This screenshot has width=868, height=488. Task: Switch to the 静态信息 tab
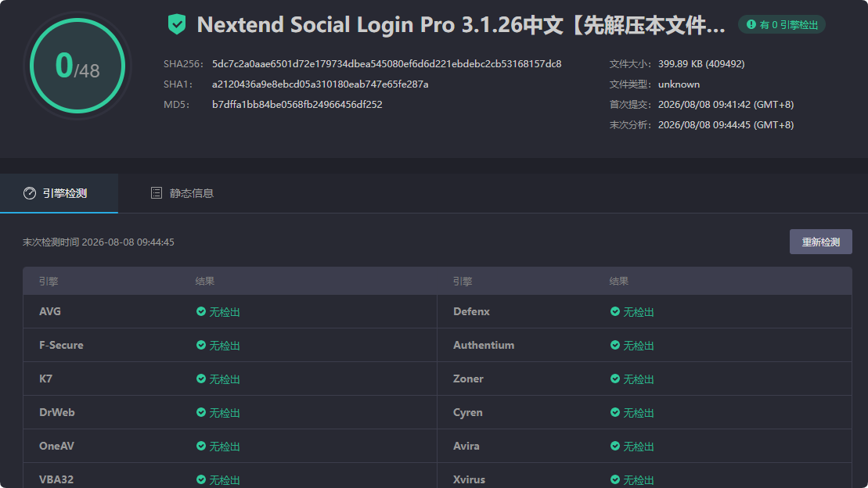[x=182, y=193]
